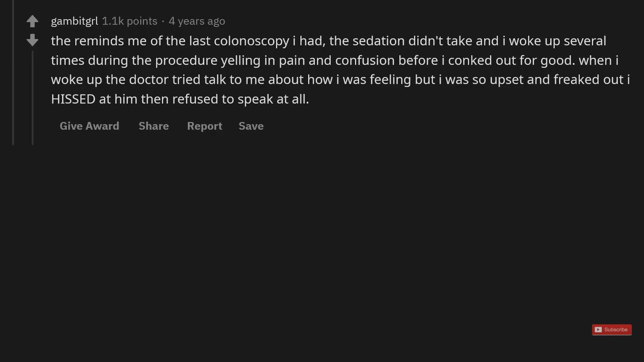Open the '4 years ago' timestamp permalink
The width and height of the screenshot is (644, 362).
click(197, 21)
